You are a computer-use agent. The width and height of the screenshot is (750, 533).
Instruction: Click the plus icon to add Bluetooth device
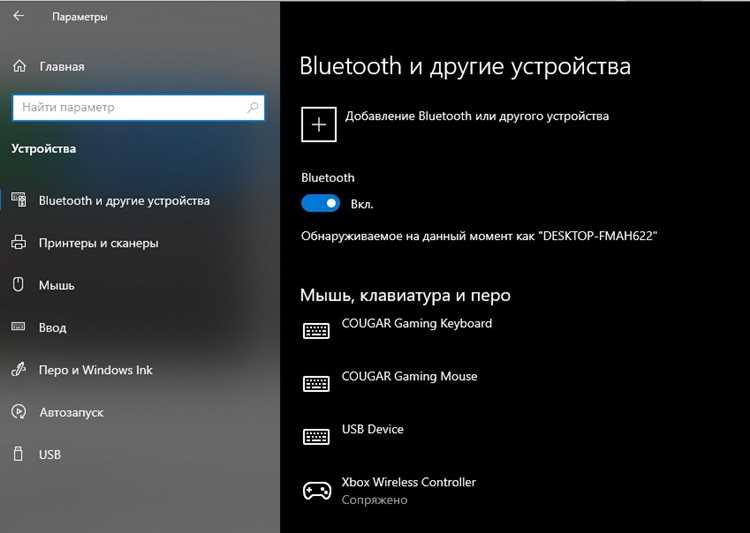(319, 125)
